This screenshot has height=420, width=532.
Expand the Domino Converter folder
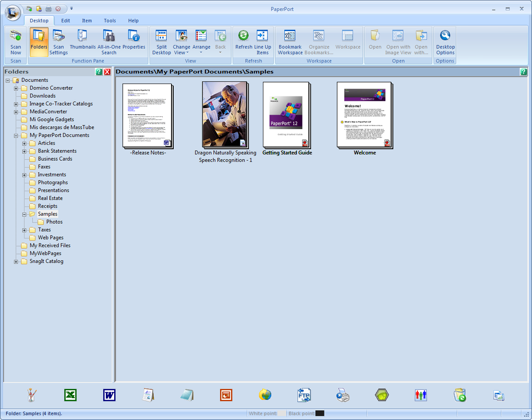pos(16,89)
